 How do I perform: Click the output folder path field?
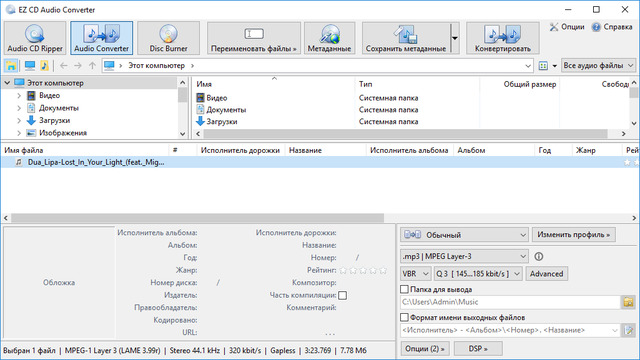click(x=510, y=302)
